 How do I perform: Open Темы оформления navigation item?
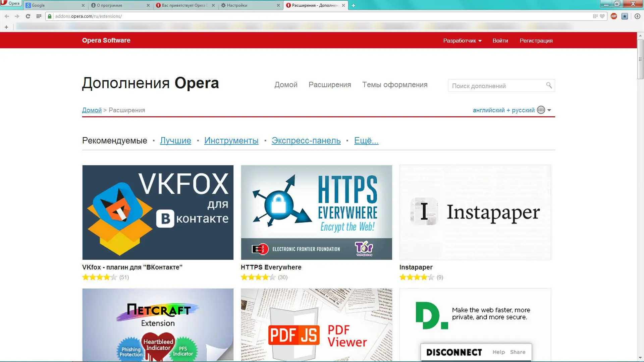(395, 85)
